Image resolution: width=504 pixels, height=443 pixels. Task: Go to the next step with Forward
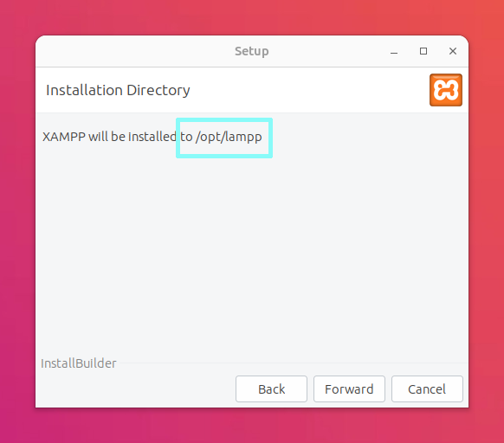point(349,389)
